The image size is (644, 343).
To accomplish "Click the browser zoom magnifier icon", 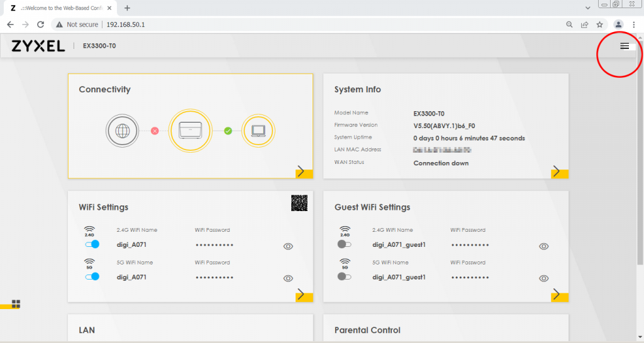I will [569, 24].
